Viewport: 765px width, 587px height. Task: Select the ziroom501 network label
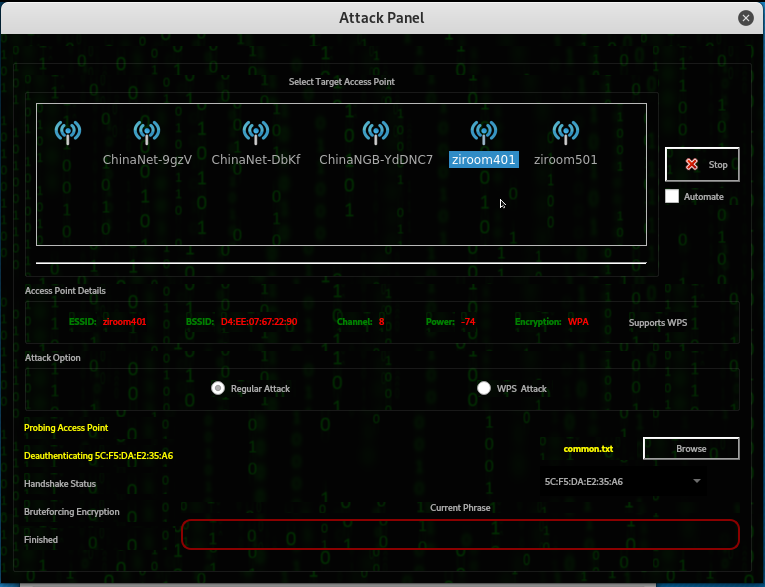tap(565, 160)
